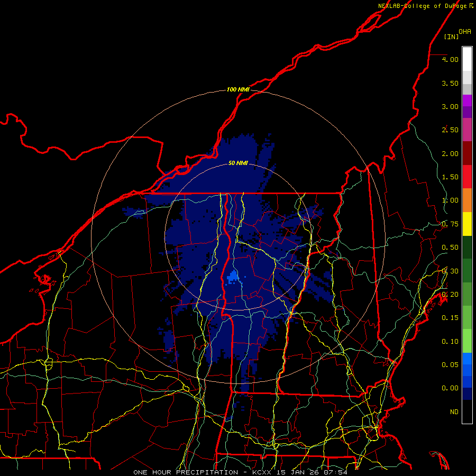This screenshot has width=476, height=476.
Task: Click the 0.75 legend value
Action: point(450,224)
